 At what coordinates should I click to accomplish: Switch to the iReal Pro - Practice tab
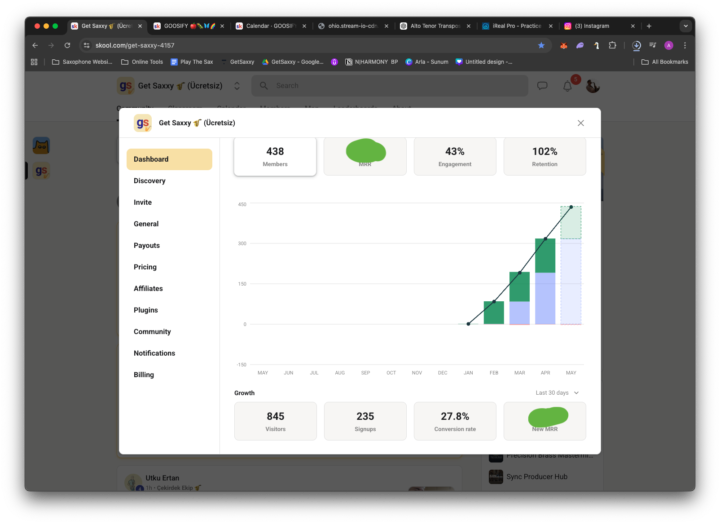click(517, 26)
